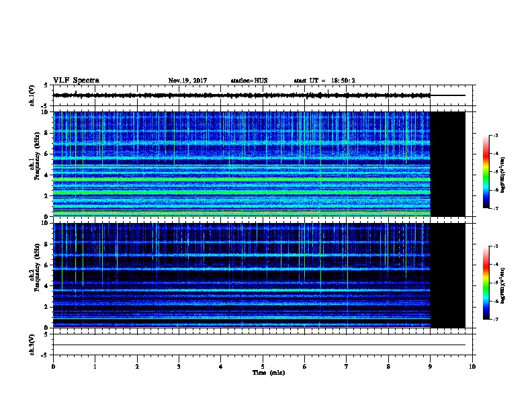
Task: Click the "3" tick on the time axis
Action: (179, 366)
